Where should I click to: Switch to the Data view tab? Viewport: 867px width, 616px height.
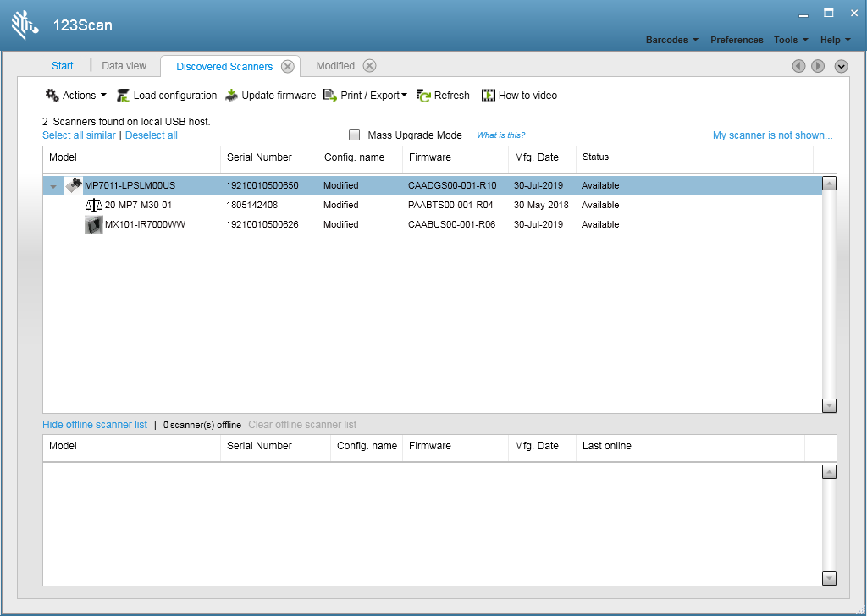(x=124, y=66)
